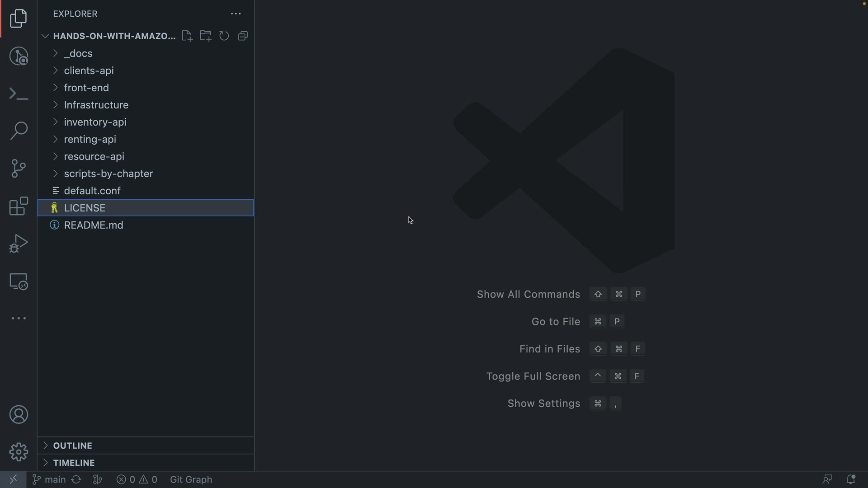Click Git Graph in status bar
Image resolution: width=868 pixels, height=488 pixels.
[x=191, y=479]
